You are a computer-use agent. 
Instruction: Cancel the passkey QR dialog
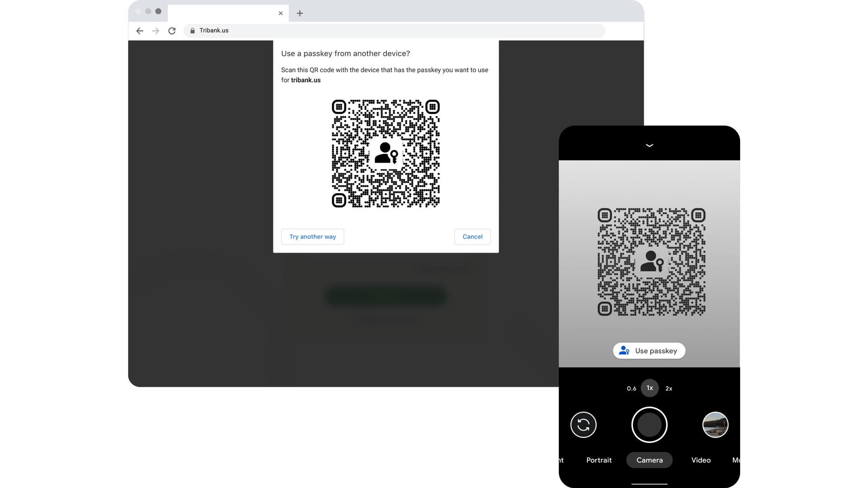(x=472, y=236)
